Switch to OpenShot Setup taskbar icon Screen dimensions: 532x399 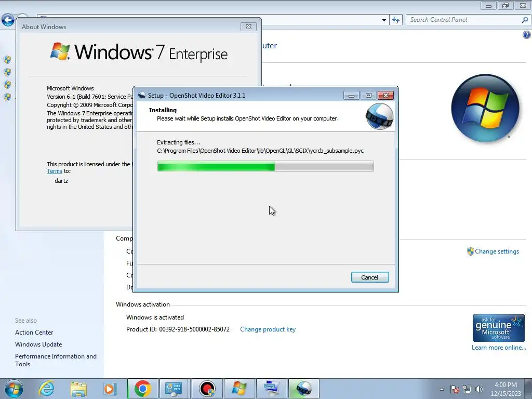click(303, 389)
